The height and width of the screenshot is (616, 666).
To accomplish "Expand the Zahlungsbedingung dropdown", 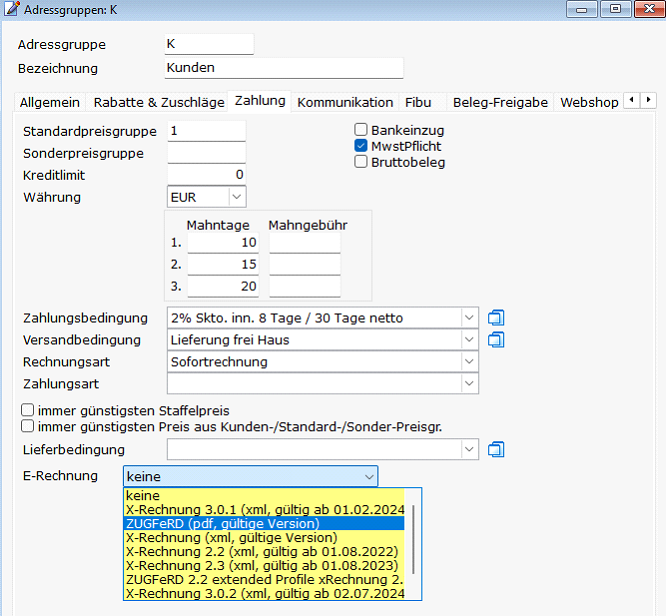I will 470,318.
